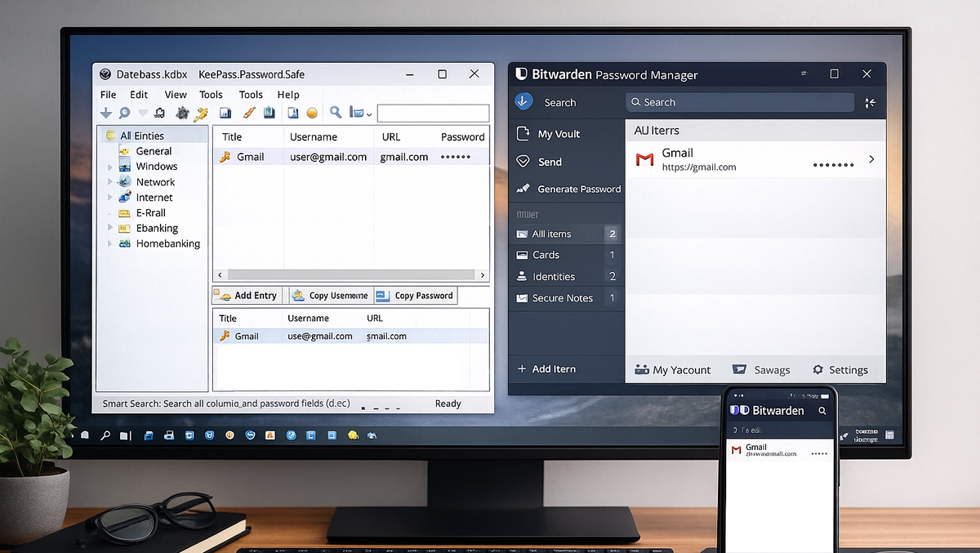Click the dark gear icon in KeePass toolbar
This screenshot has height=553, width=980.
click(x=182, y=114)
